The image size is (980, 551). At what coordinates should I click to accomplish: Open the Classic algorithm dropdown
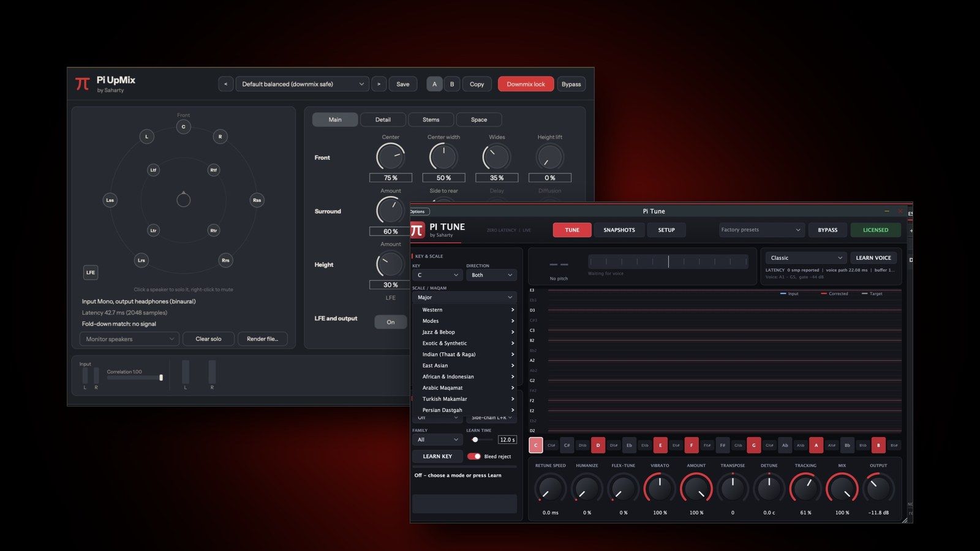click(x=806, y=258)
